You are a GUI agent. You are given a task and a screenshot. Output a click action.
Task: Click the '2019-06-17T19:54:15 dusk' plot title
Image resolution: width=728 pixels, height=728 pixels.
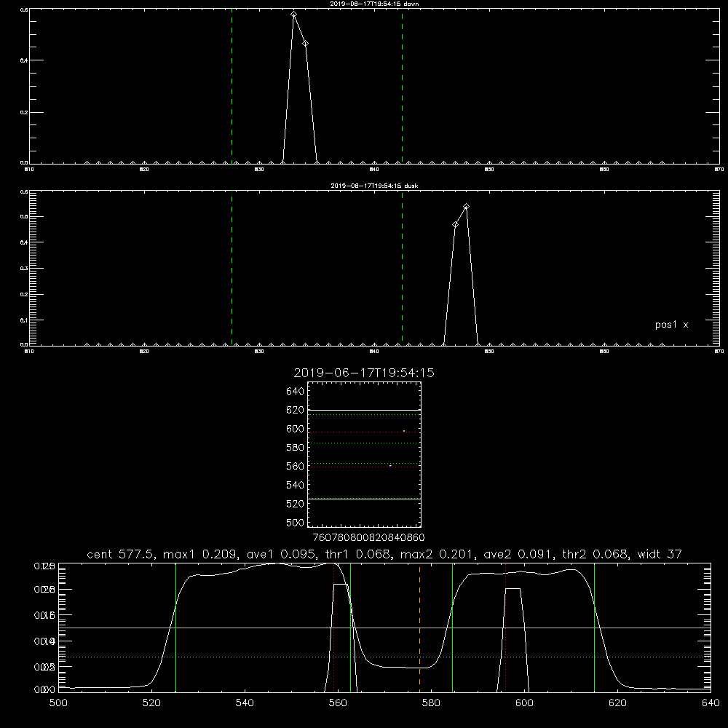pyautogui.click(x=374, y=186)
